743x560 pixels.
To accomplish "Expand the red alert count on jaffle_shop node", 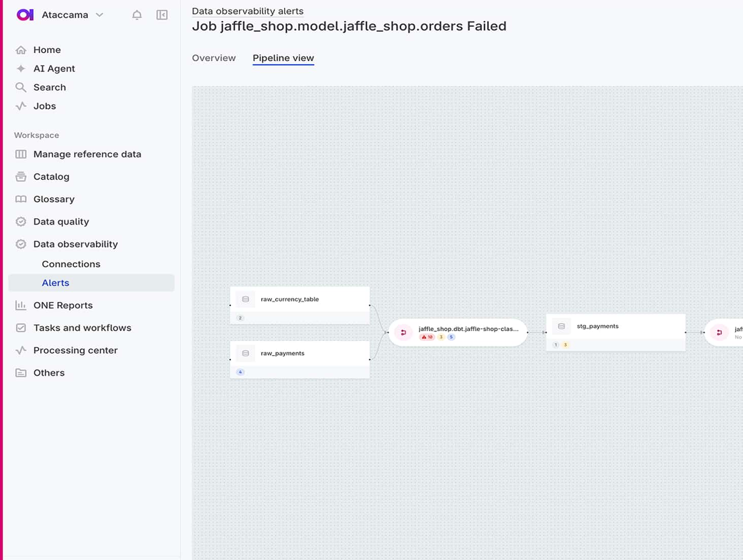I will coord(427,336).
